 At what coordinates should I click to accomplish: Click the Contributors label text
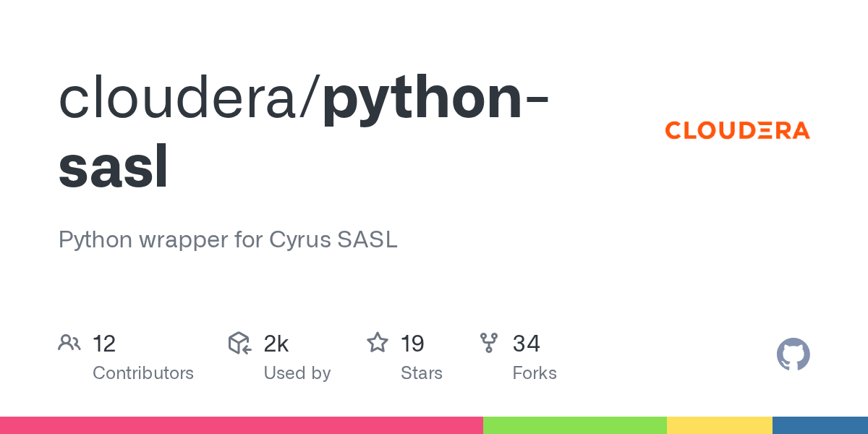143,373
